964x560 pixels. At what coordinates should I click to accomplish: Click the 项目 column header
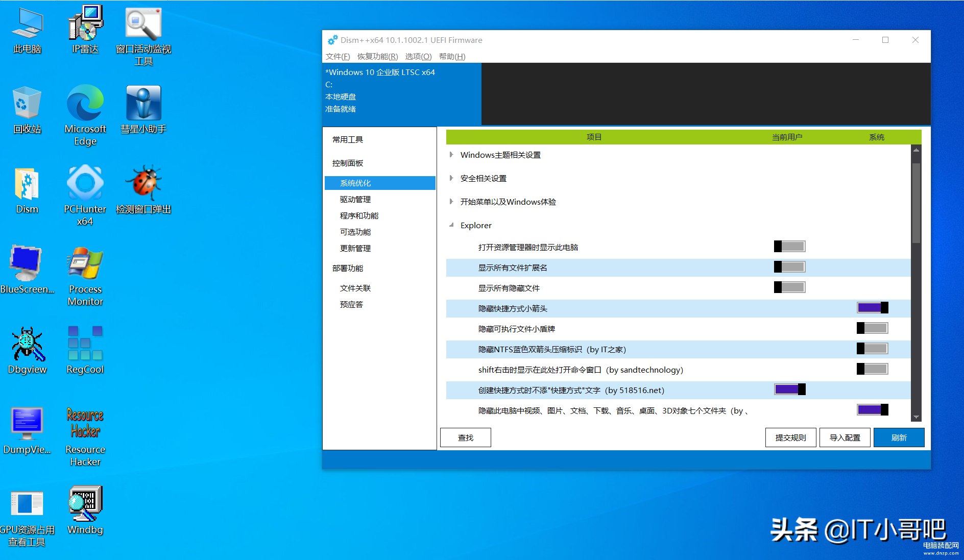point(594,137)
